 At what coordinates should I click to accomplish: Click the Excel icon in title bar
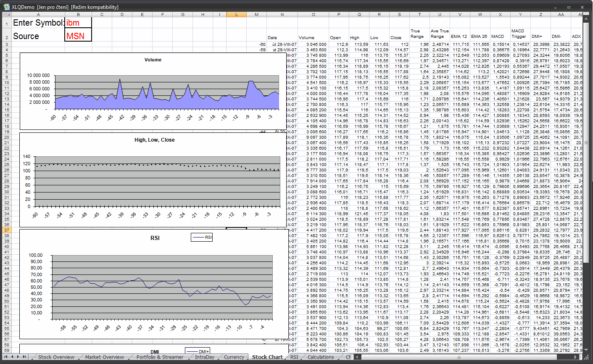6,7
